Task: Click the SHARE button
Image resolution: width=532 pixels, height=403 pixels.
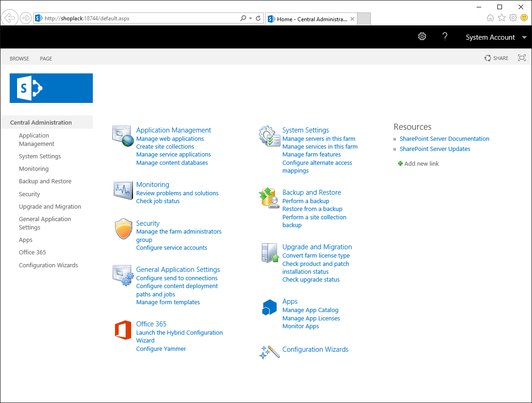Action: 496,58
